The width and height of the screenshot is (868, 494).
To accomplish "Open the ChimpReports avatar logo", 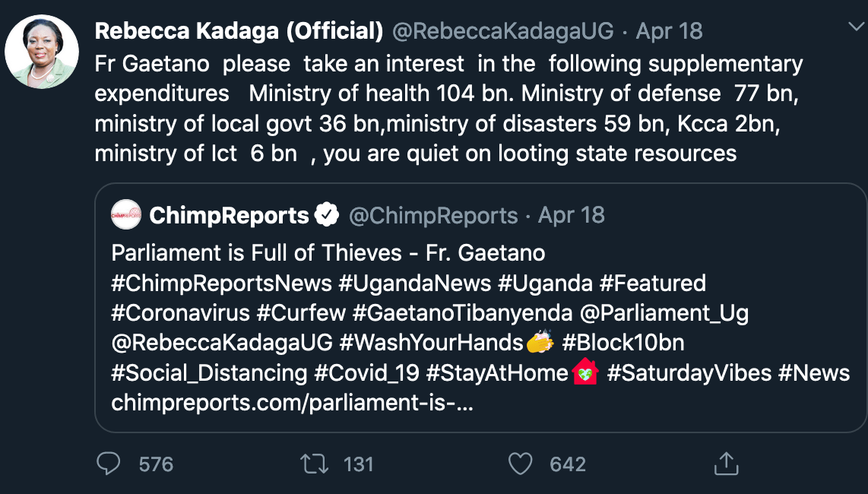I will [126, 214].
